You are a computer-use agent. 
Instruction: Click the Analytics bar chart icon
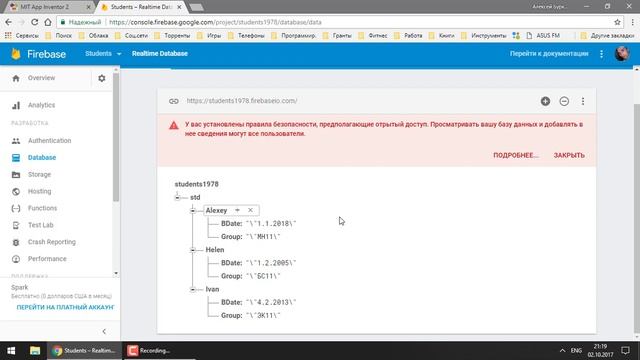pyautogui.click(x=16, y=105)
